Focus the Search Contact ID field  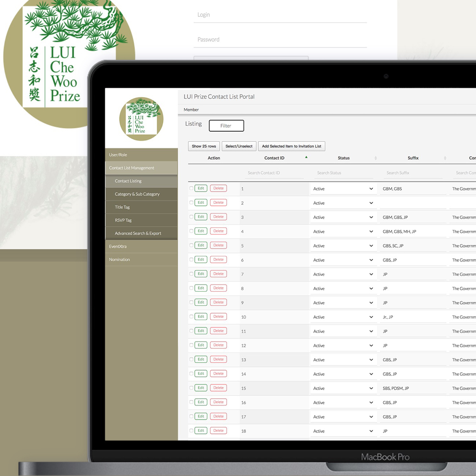coord(274,173)
